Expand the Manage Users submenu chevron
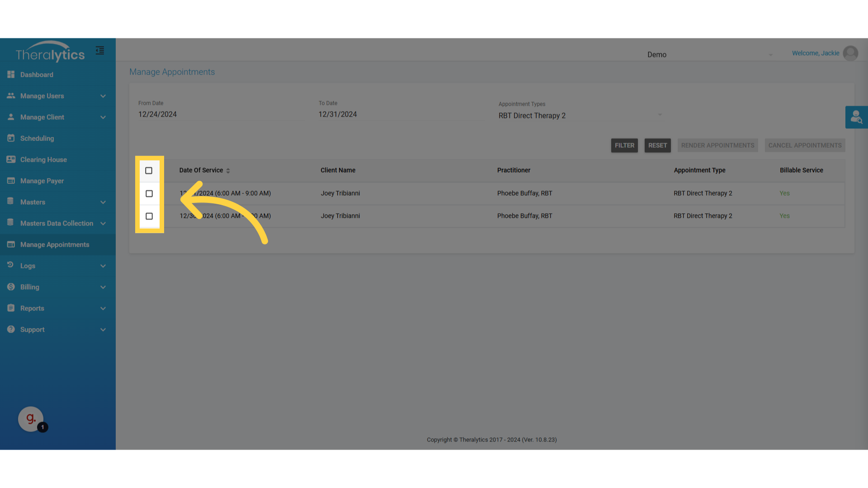Viewport: 868px width, 488px height. click(x=103, y=96)
